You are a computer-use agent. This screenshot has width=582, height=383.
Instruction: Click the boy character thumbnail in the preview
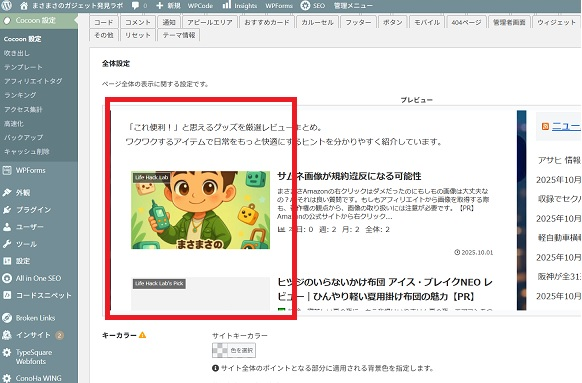[200, 210]
